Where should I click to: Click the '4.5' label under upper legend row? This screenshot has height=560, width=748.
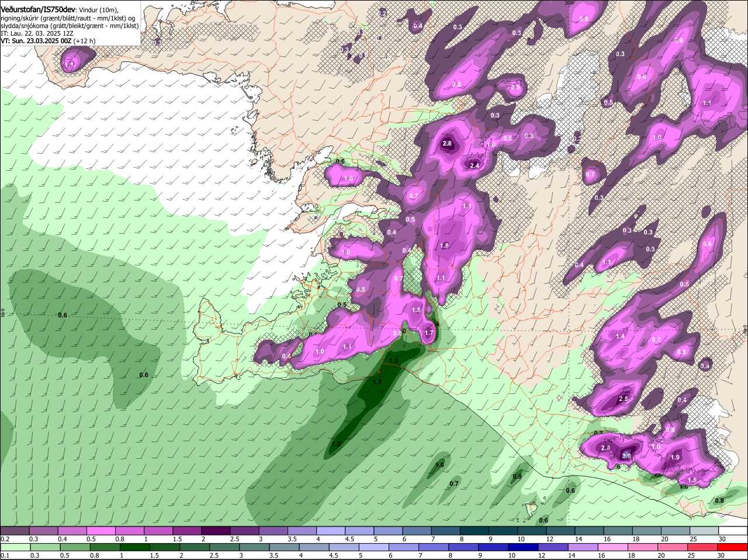350,539
